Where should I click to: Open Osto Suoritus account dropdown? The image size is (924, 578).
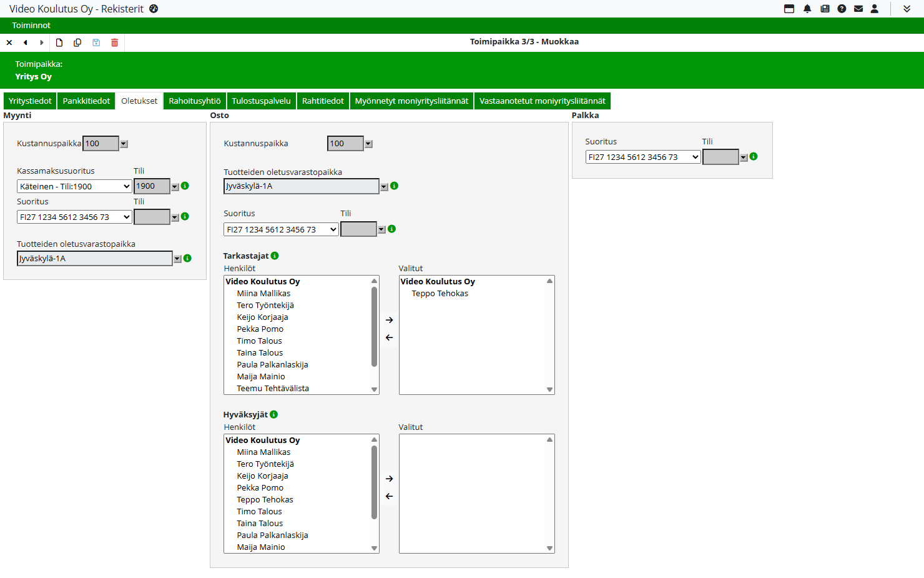click(x=280, y=230)
